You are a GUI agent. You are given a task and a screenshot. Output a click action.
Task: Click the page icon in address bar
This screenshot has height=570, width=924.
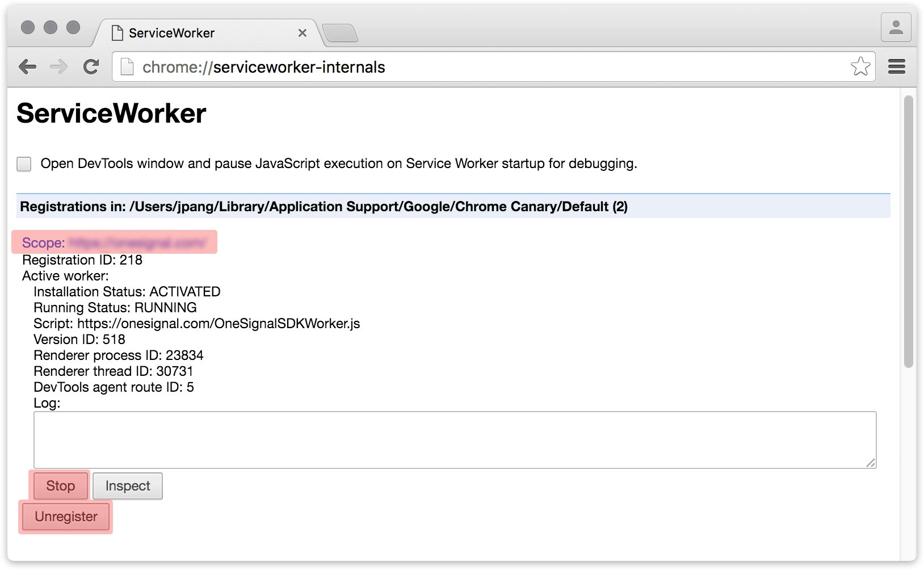[127, 67]
